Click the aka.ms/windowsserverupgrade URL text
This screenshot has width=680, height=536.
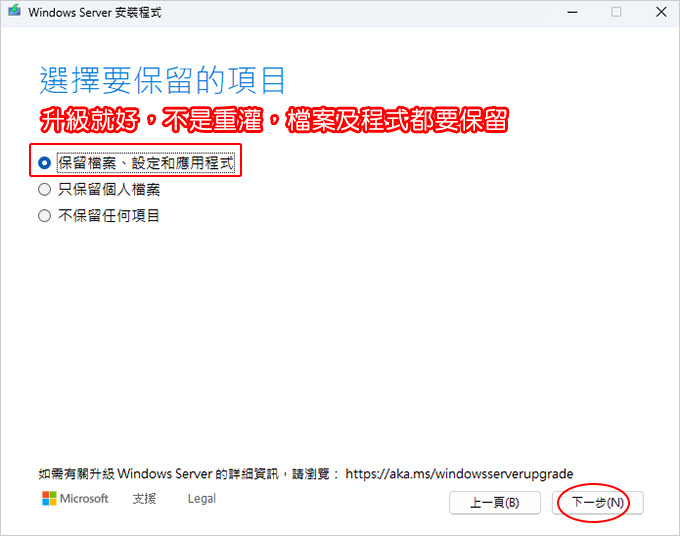(x=459, y=474)
